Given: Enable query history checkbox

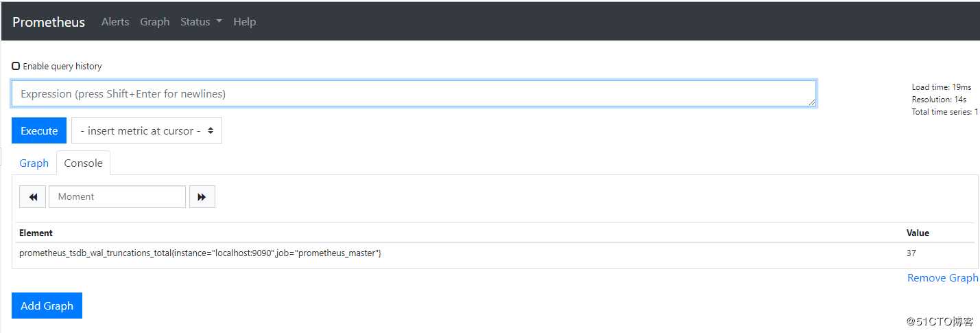Looking at the screenshot, I should point(16,67).
